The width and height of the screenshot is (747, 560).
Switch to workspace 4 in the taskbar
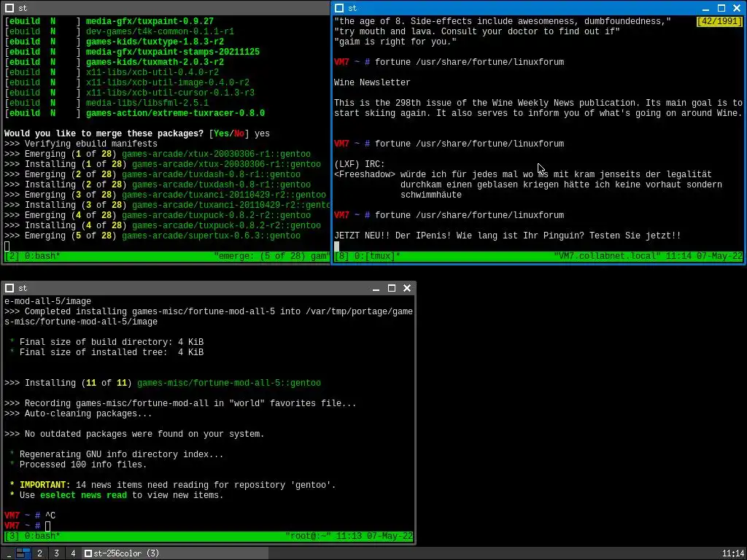click(73, 553)
